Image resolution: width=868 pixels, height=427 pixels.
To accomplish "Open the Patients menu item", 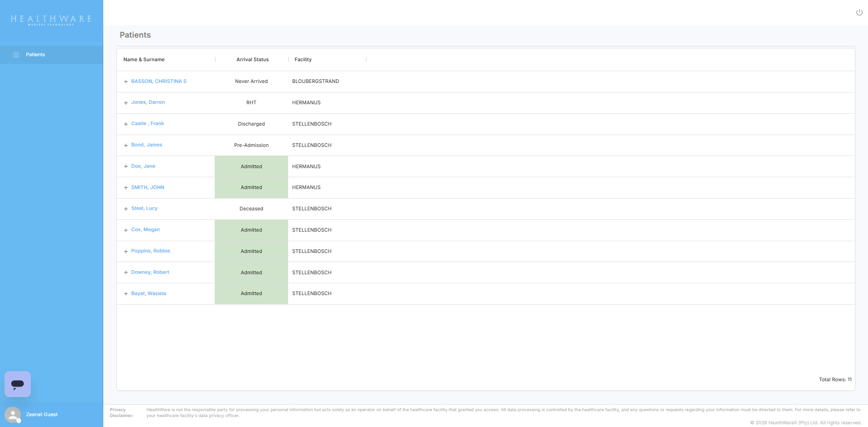I will click(x=35, y=55).
